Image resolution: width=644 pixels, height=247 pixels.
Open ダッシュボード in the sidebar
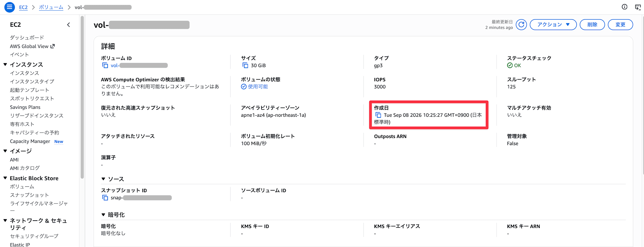[x=27, y=37]
